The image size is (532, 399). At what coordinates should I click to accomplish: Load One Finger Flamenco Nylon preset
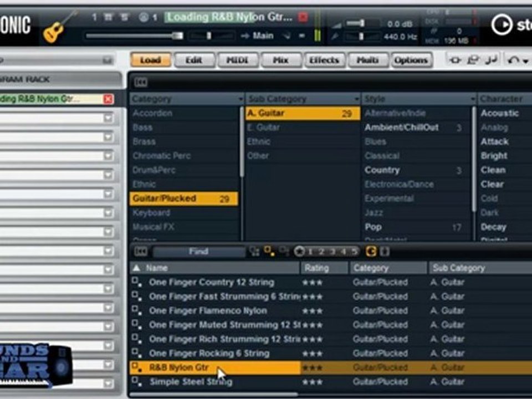pos(208,311)
